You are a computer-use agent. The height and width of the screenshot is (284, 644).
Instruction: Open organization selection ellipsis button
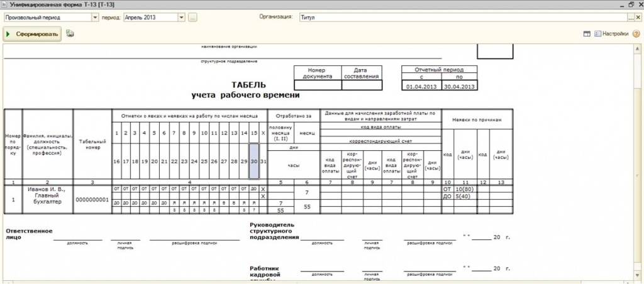[630, 18]
